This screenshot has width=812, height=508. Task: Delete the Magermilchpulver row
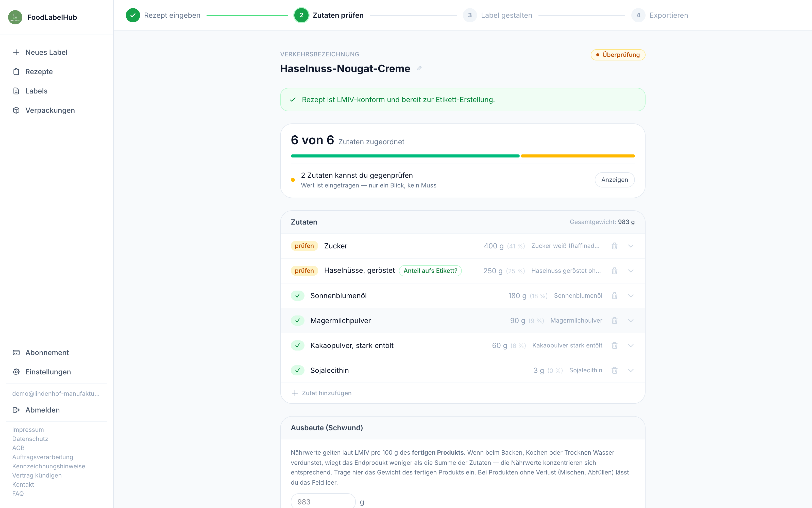(614, 321)
